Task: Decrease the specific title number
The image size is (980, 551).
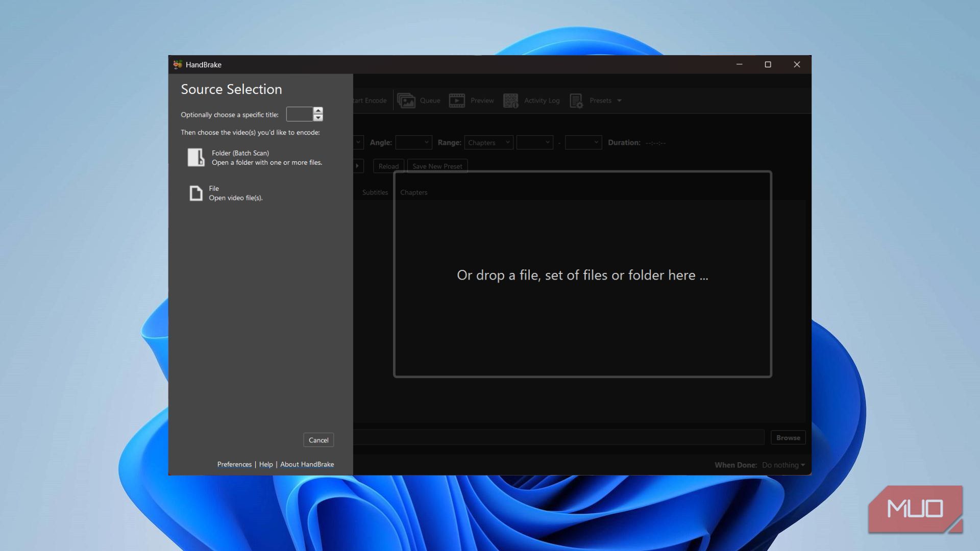Action: [x=318, y=118]
